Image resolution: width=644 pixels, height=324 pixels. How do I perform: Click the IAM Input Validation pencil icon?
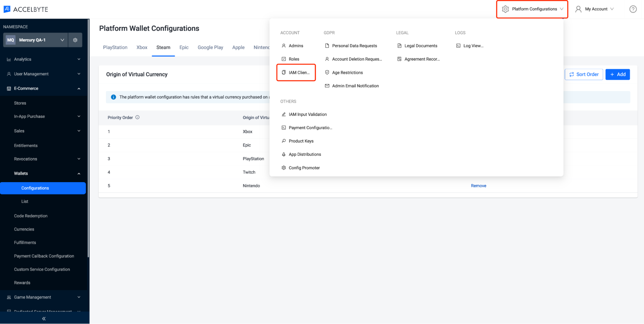point(284,114)
